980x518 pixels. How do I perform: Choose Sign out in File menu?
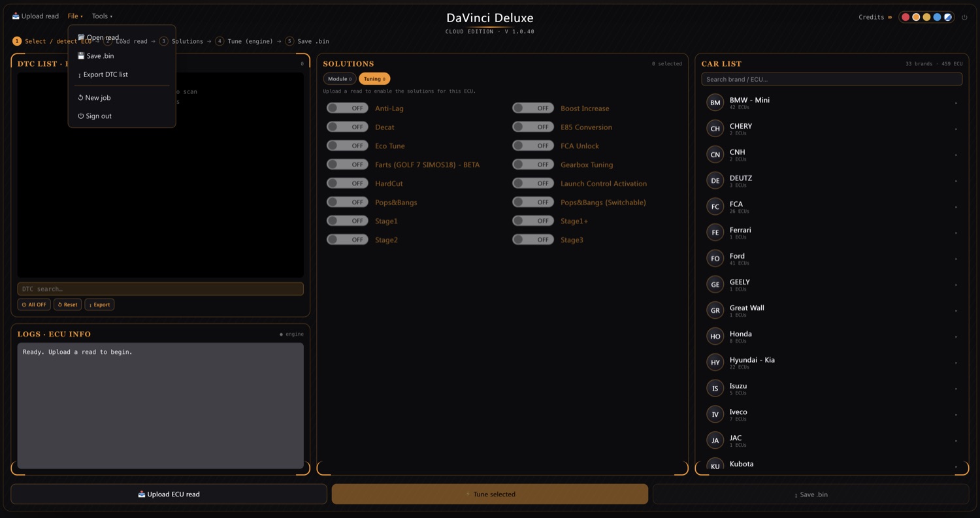122,116
